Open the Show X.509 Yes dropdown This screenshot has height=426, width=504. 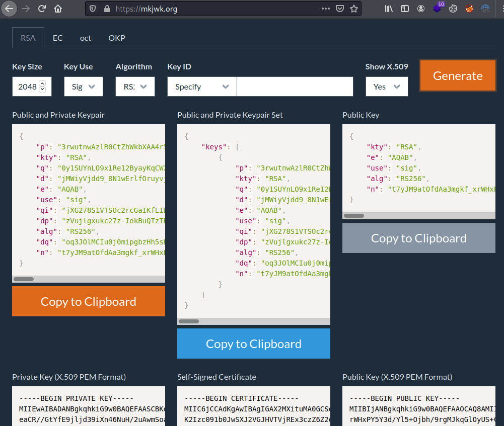(x=387, y=87)
